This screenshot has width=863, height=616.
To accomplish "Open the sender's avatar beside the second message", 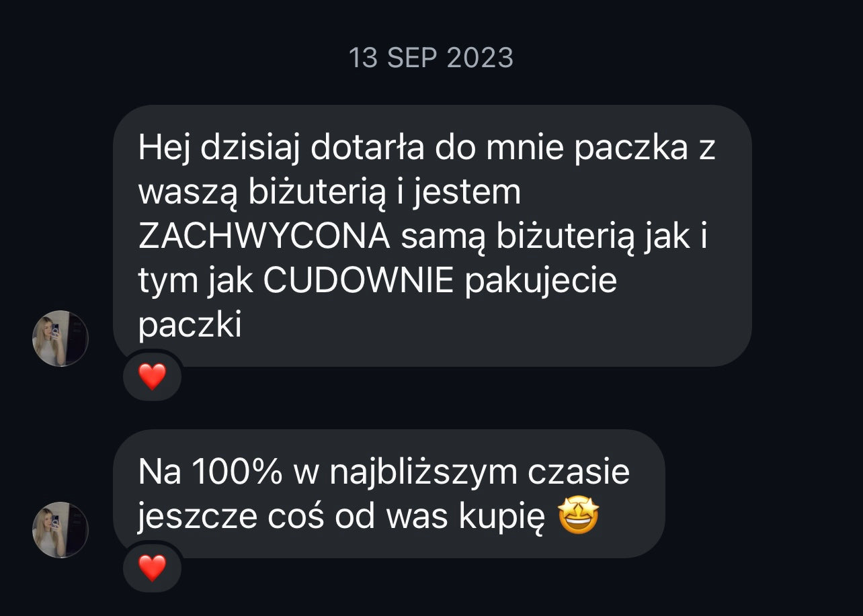I will coord(60,529).
